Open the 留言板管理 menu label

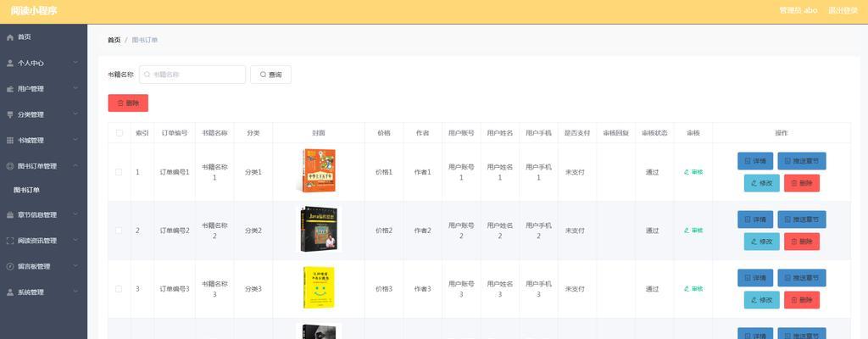[34, 266]
